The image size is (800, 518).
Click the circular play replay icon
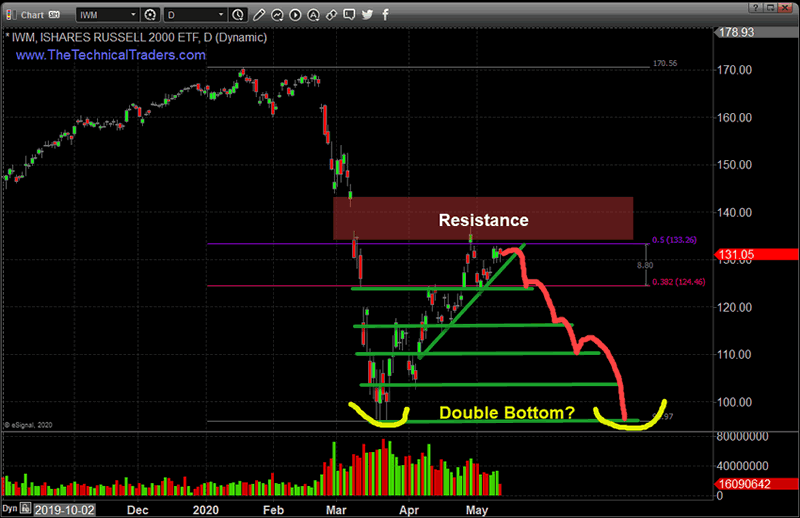pyautogui.click(x=295, y=15)
